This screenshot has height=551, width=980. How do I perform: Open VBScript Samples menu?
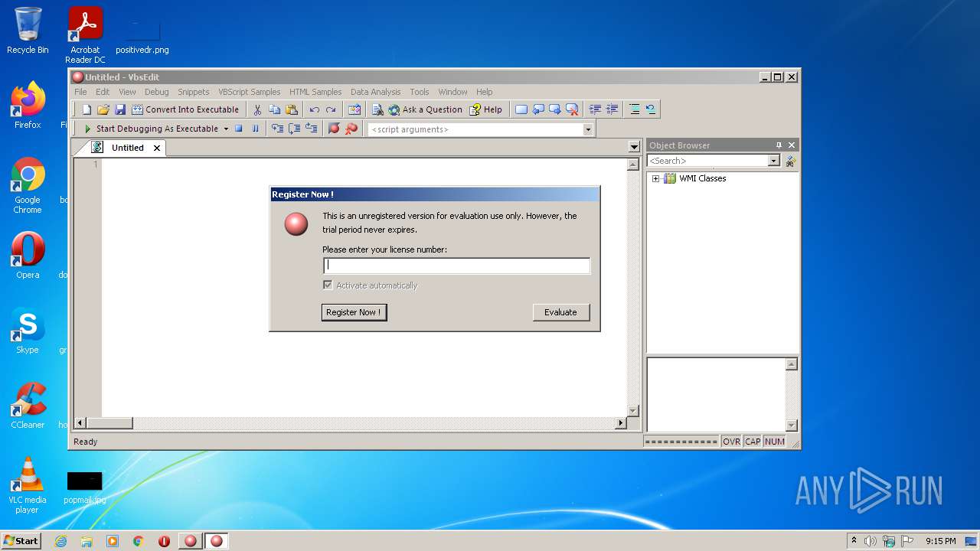coord(249,92)
